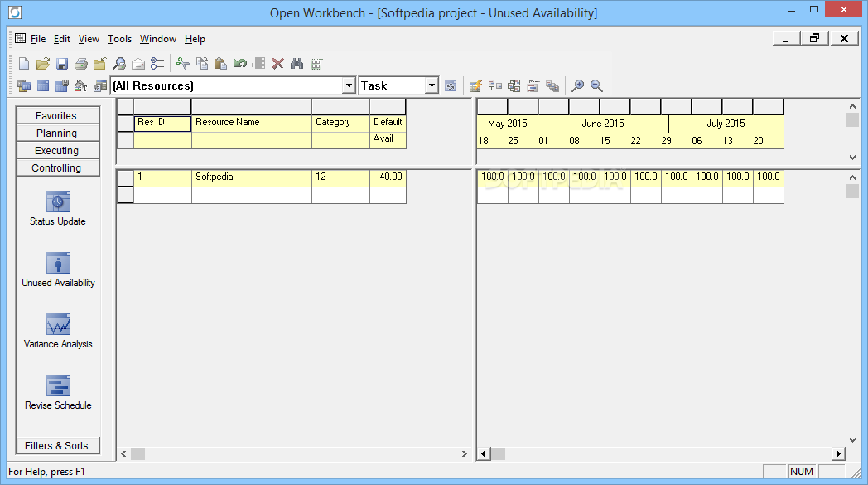Click the close-project folder icon
Viewport: 868px width, 485px height.
point(99,64)
